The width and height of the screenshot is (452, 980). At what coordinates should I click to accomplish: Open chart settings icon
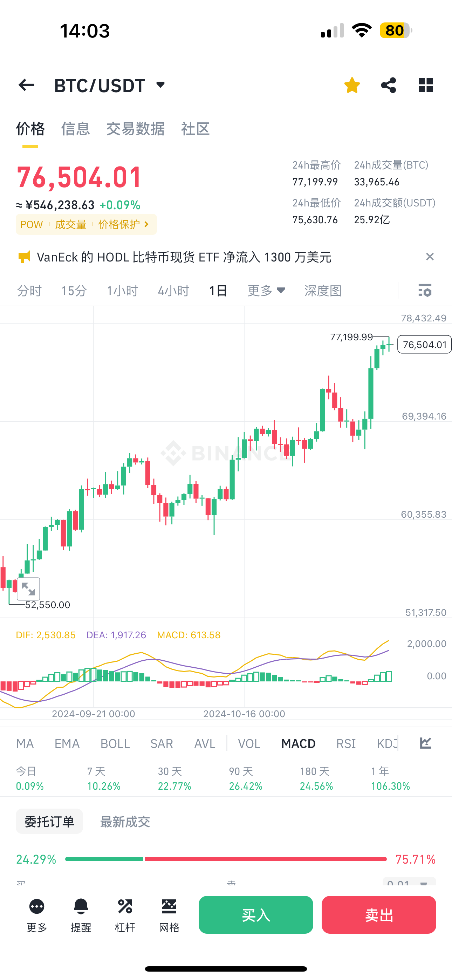click(425, 291)
